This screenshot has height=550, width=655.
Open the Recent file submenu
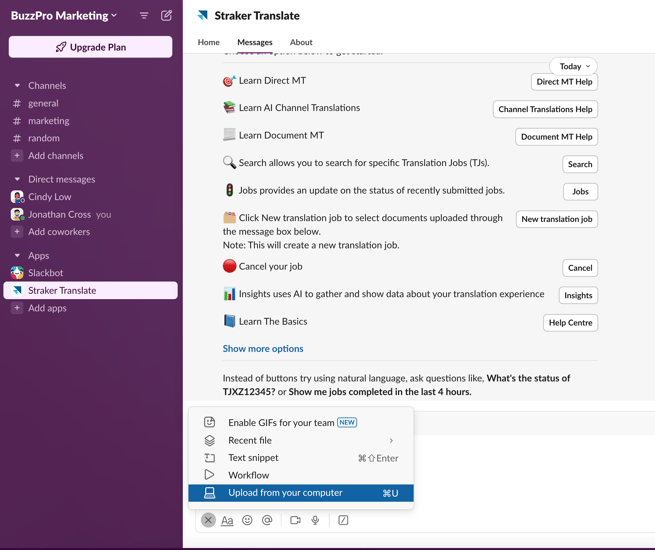pyautogui.click(x=301, y=440)
